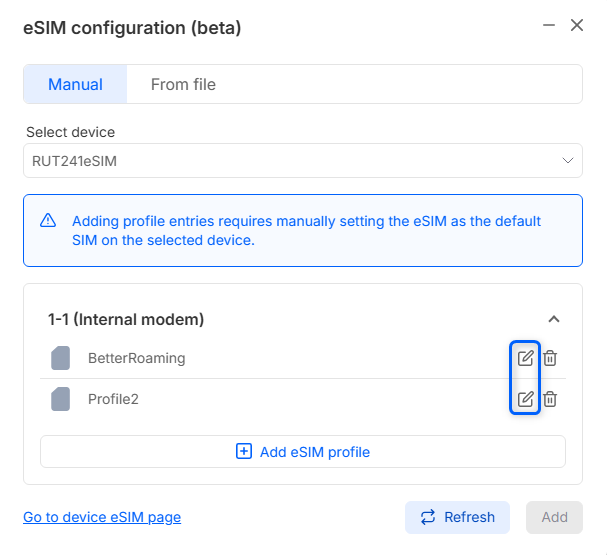Click the warning triangle in info banner
This screenshot has height=555, width=607.
pos(48,221)
